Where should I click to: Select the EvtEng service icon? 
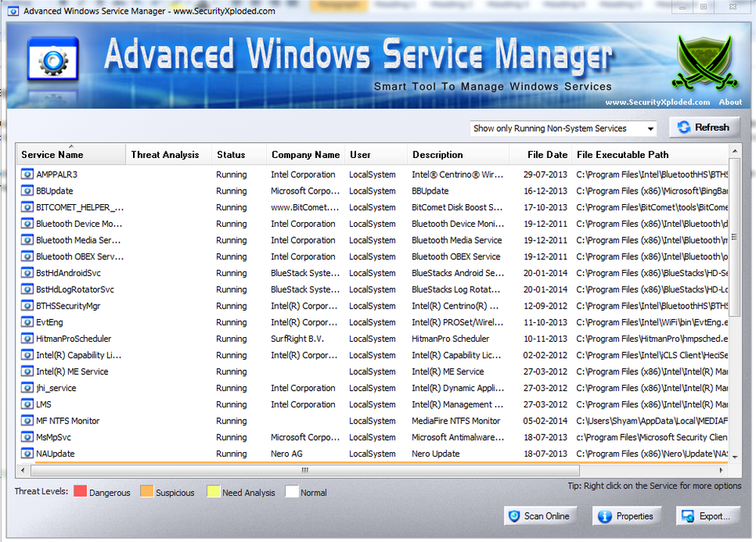coord(27,321)
